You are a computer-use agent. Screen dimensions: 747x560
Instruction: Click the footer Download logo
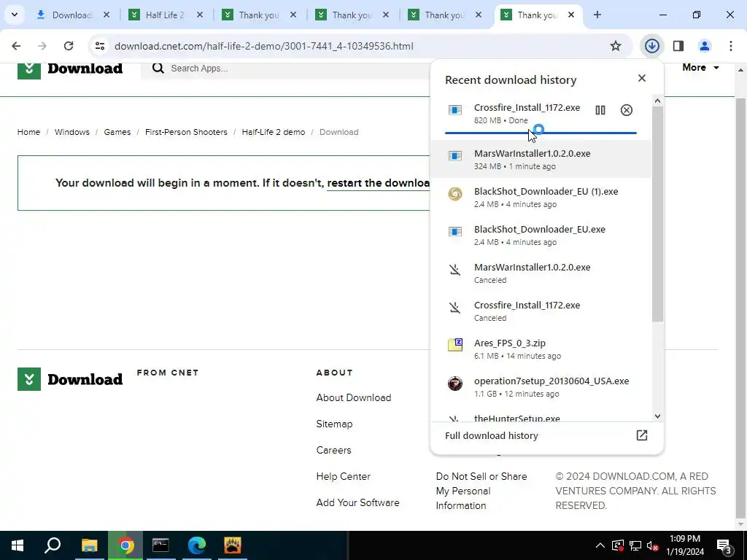coord(70,379)
